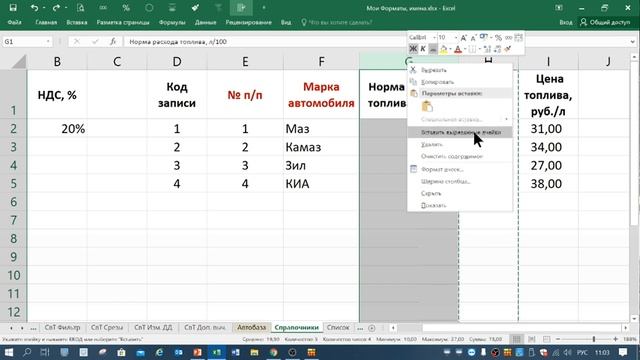640x360 pixels.
Task: Click decrease font size icon in mini toolbar
Action: pyautogui.click(x=473, y=38)
